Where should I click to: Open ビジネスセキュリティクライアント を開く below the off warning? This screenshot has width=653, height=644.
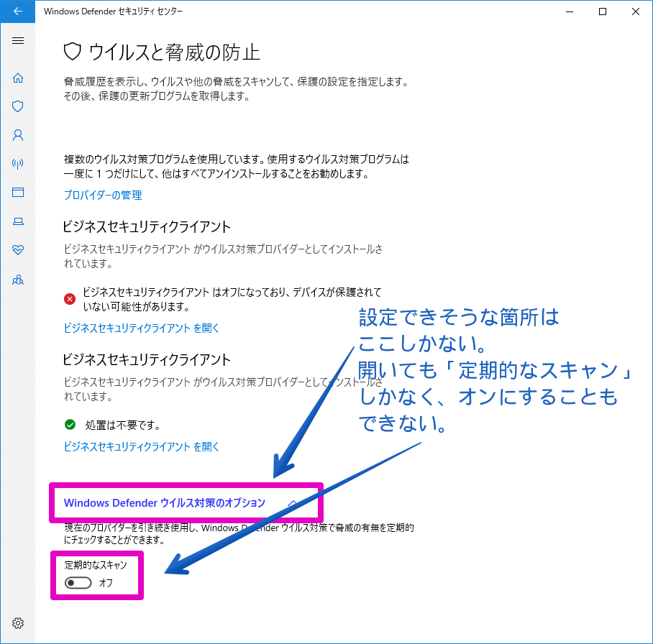[x=141, y=328]
